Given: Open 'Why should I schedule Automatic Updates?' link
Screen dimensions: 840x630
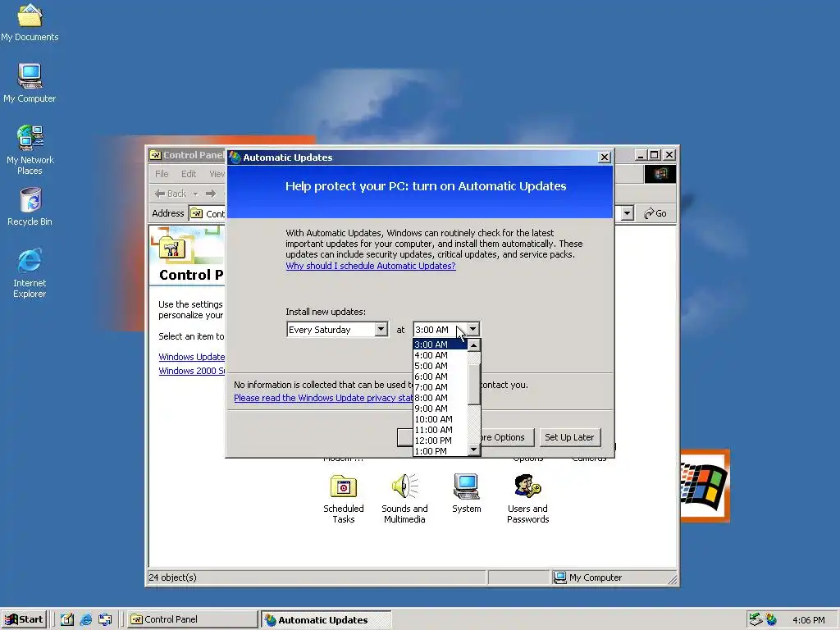Looking at the screenshot, I should pos(371,266).
